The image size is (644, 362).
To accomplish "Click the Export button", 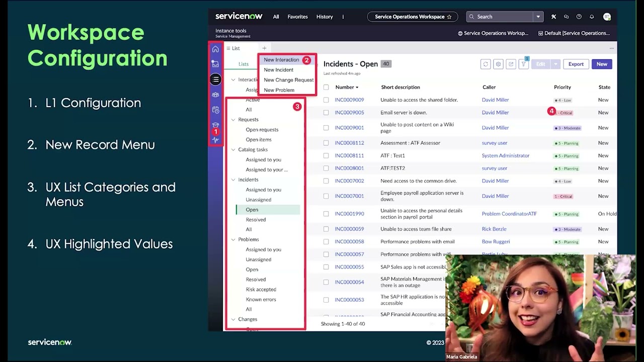I will (x=576, y=64).
